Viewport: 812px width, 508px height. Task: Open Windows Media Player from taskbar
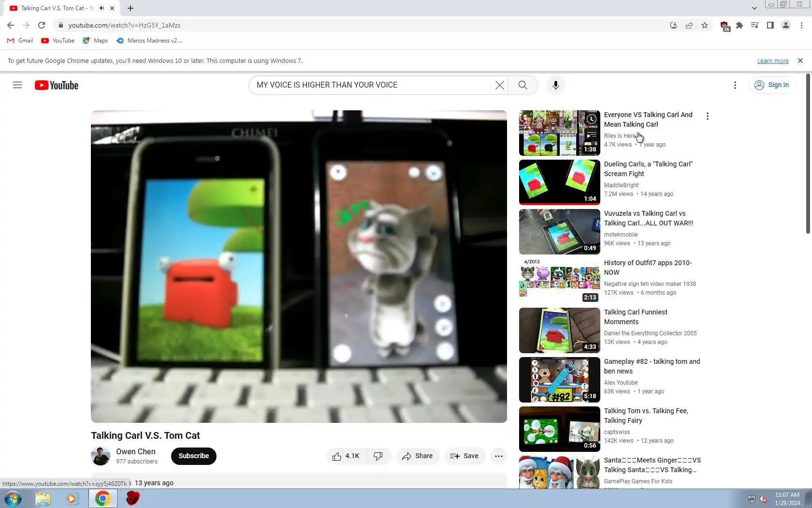click(72, 498)
